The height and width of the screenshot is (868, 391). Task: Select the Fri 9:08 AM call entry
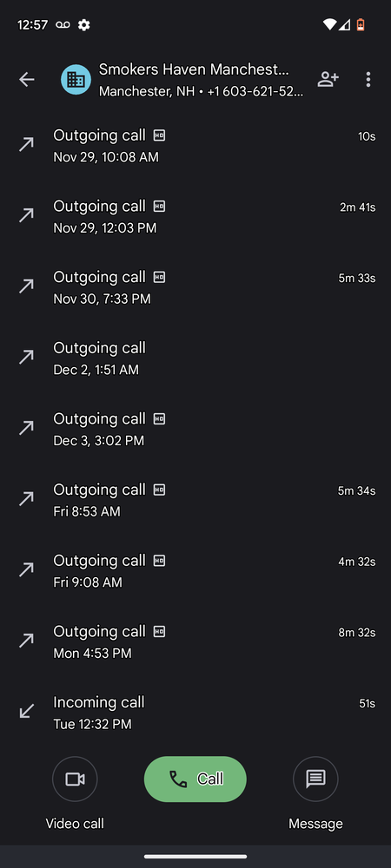[x=195, y=570]
